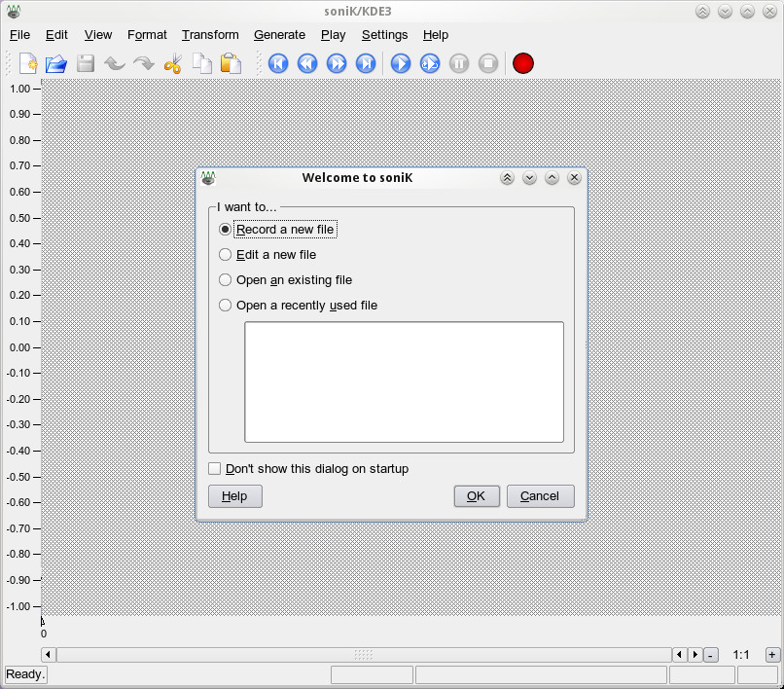Click the horizontal scrollbar thumb
Screen dimensions: 784x689
pyautogui.click(x=364, y=655)
